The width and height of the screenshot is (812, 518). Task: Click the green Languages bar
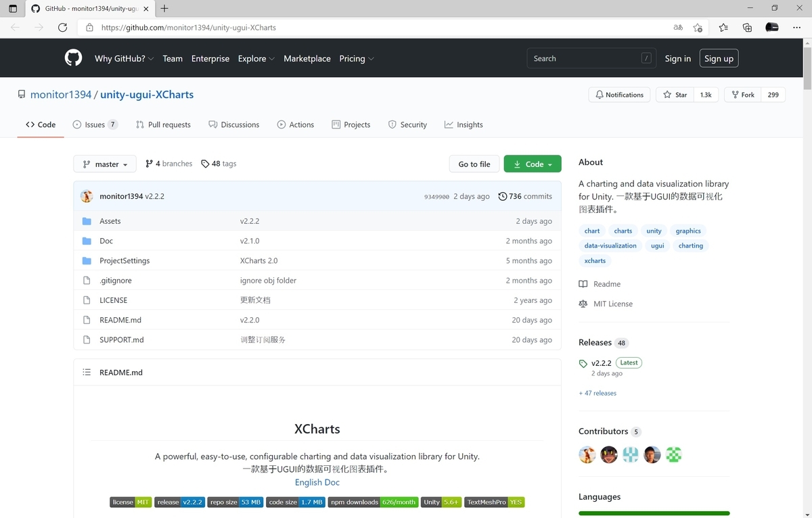pyautogui.click(x=654, y=513)
